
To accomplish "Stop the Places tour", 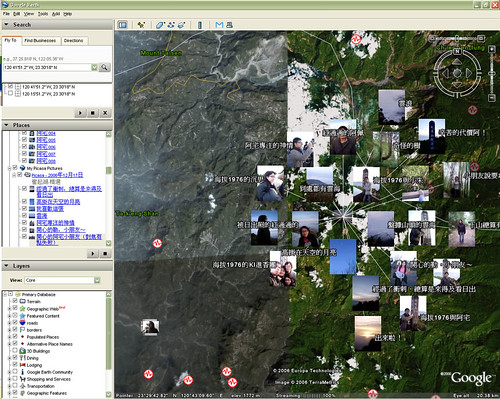I will 105,254.
